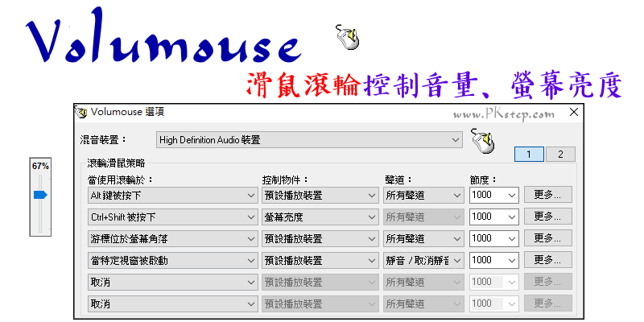Image resolution: width=644 pixels, height=322 pixels.
Task: Click the 控制物件 column header
Action: point(286,180)
